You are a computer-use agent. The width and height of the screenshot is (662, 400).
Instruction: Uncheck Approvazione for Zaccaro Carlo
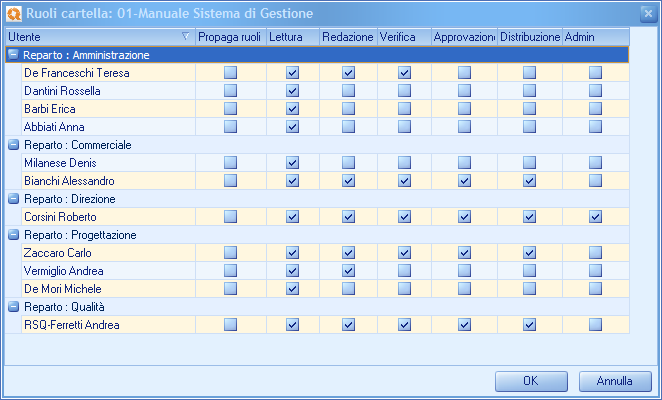point(464,253)
